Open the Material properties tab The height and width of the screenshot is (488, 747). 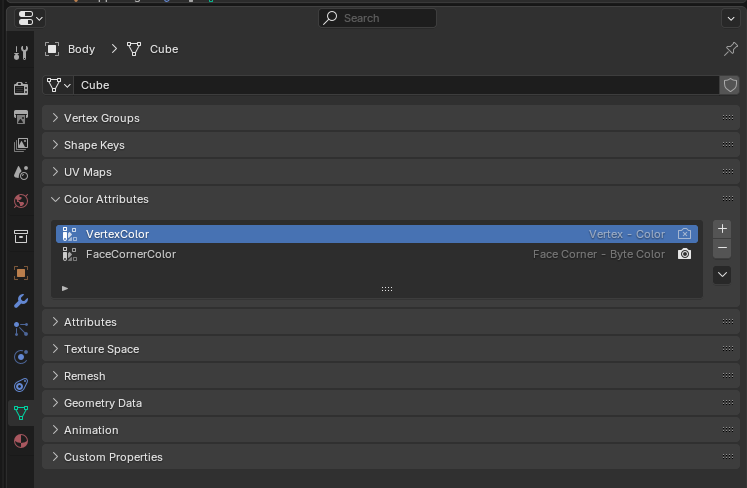(x=21, y=441)
